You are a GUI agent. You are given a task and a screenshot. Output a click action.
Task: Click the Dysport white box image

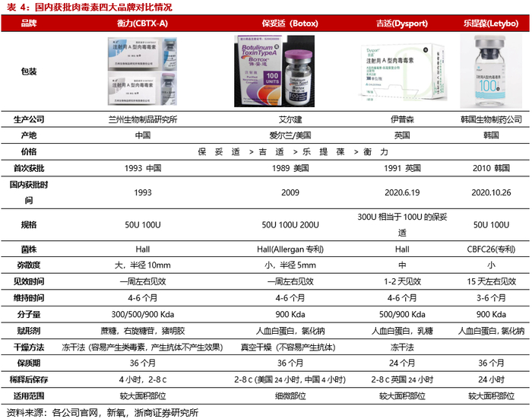[402, 72]
